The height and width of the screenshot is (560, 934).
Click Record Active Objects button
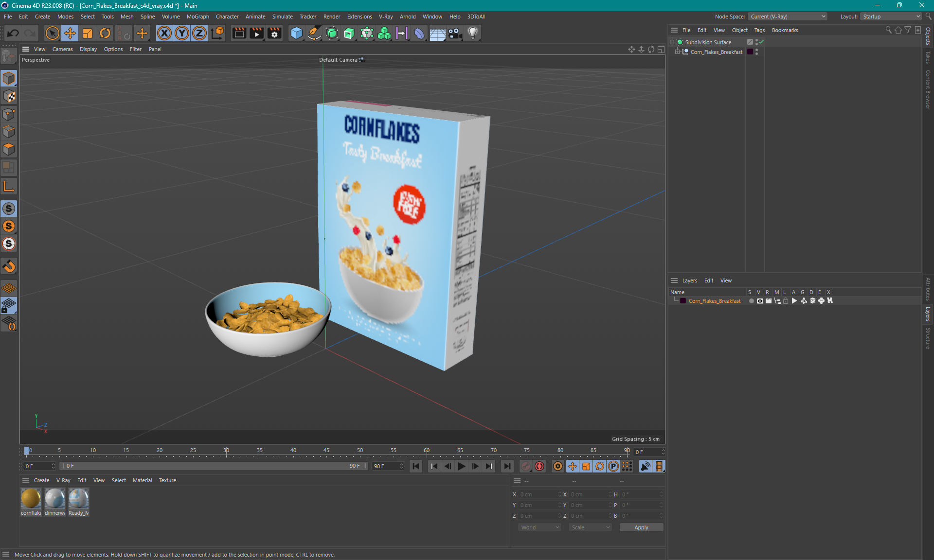coord(526,466)
